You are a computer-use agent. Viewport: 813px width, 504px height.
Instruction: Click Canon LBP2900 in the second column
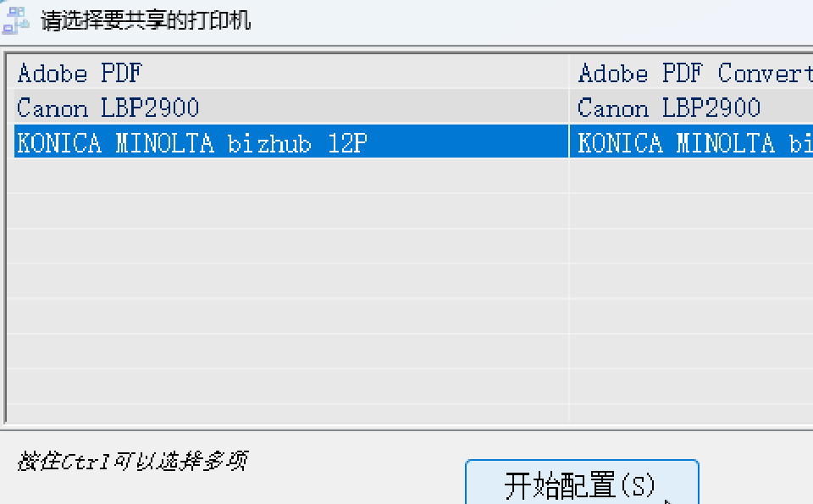669,108
